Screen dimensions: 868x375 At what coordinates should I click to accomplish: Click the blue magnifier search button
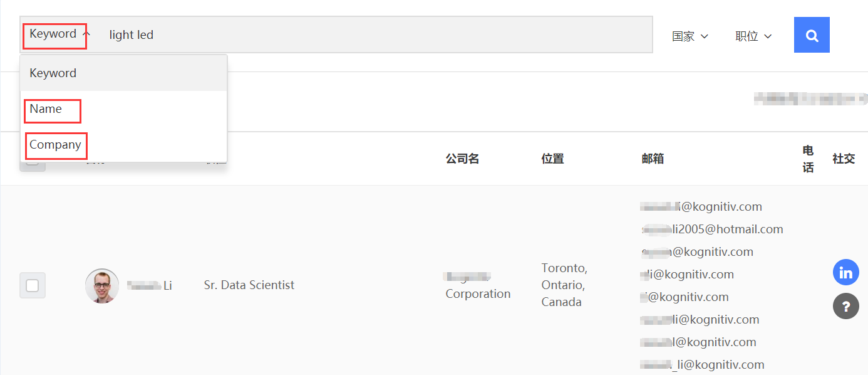coord(812,35)
